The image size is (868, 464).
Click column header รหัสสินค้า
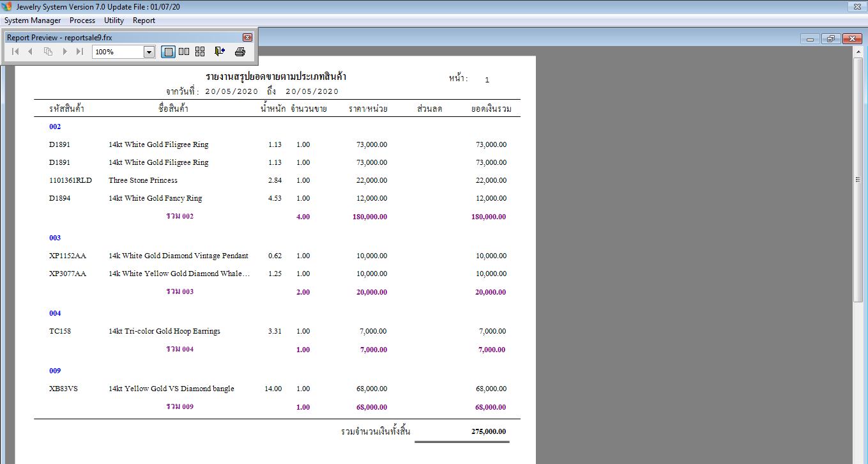(66, 109)
